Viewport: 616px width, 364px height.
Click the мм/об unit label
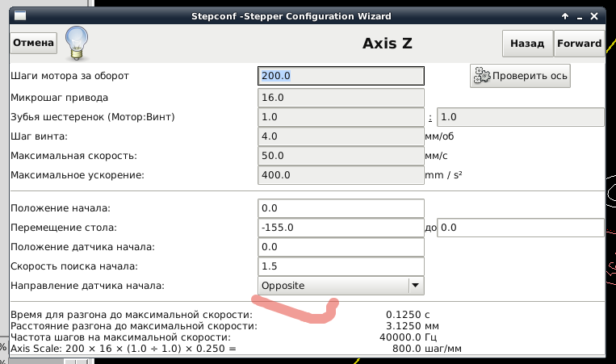[x=439, y=136]
